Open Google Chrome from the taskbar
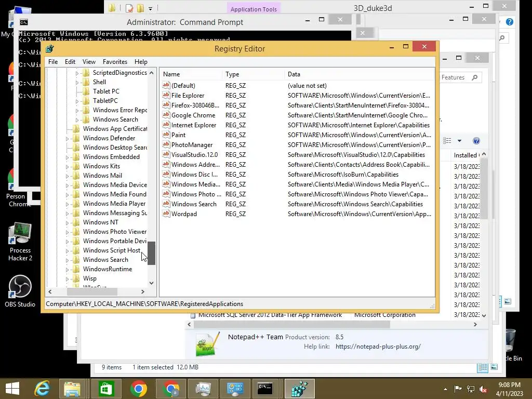The image size is (532, 399). (x=138, y=389)
